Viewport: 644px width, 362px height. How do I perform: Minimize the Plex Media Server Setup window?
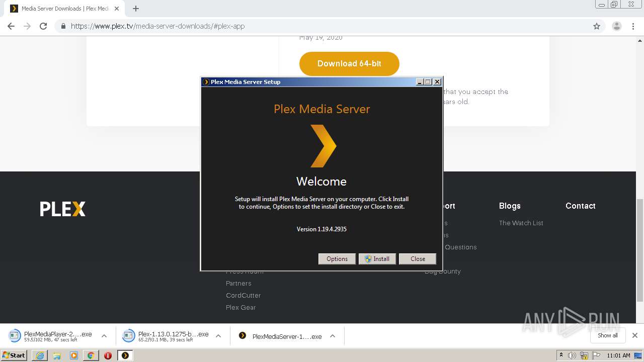(x=420, y=82)
